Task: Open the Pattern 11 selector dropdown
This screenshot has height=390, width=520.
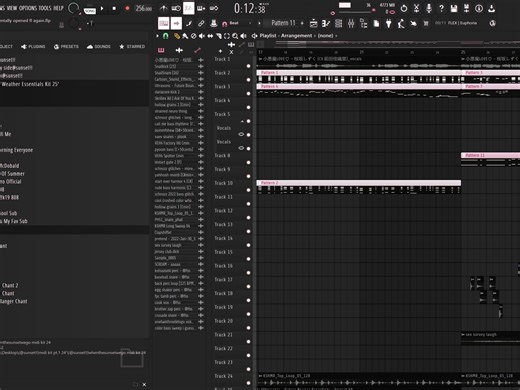Action: [x=283, y=23]
